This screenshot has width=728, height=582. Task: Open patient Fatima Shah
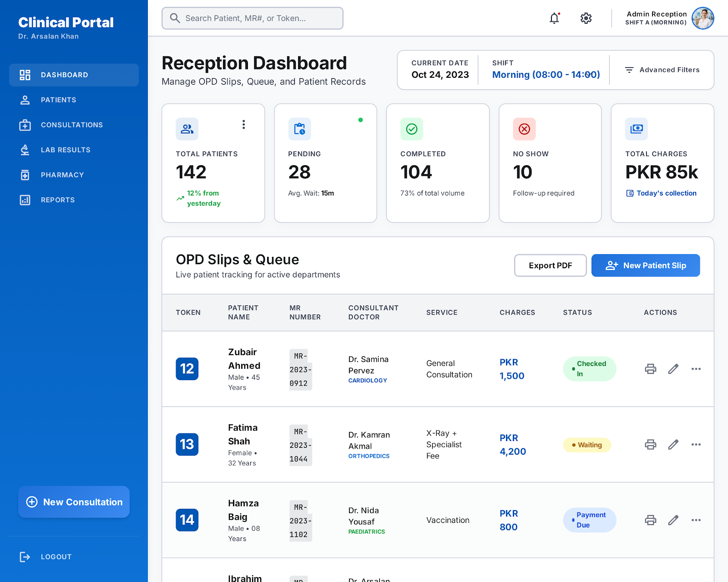point(243,434)
